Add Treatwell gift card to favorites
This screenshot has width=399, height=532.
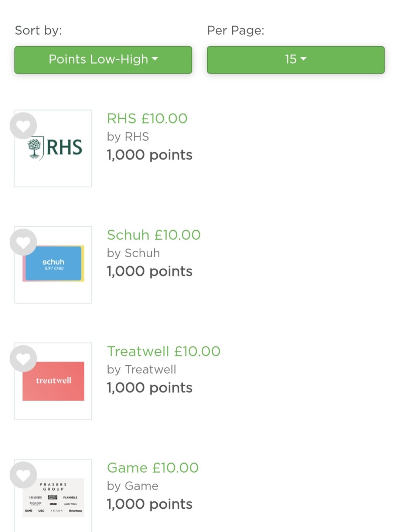coord(23,359)
